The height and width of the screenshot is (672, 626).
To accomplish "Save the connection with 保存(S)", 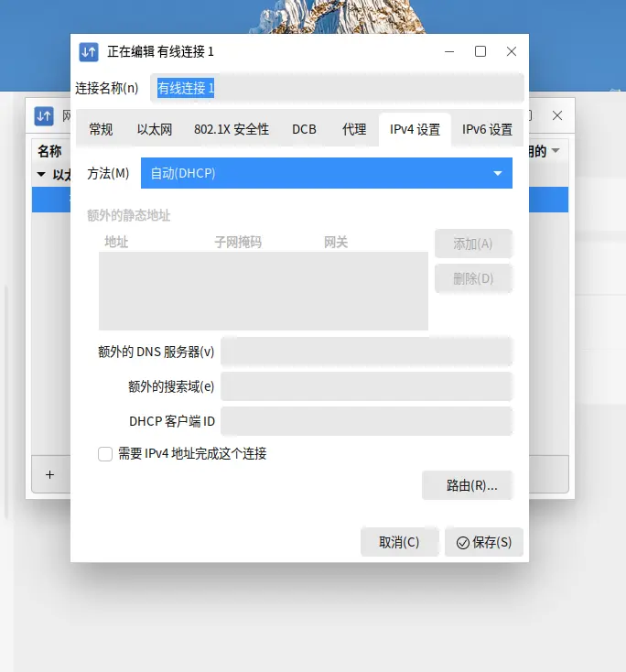I will click(x=484, y=542).
